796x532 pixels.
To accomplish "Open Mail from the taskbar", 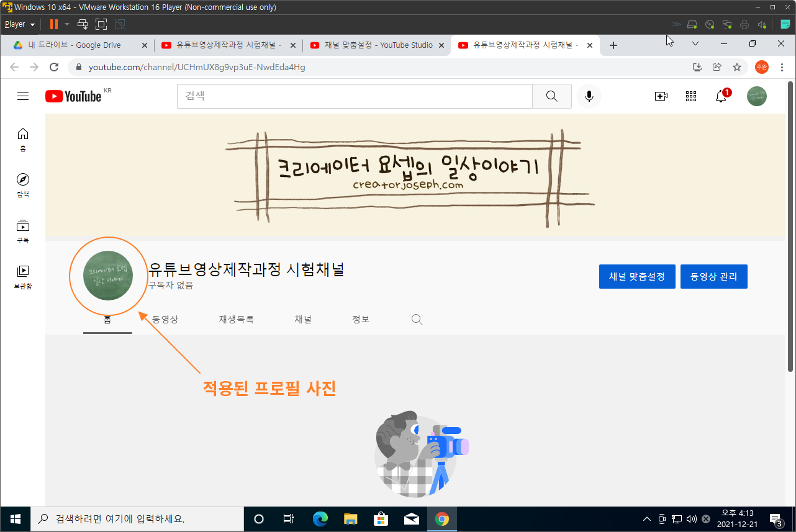I will tap(412, 519).
